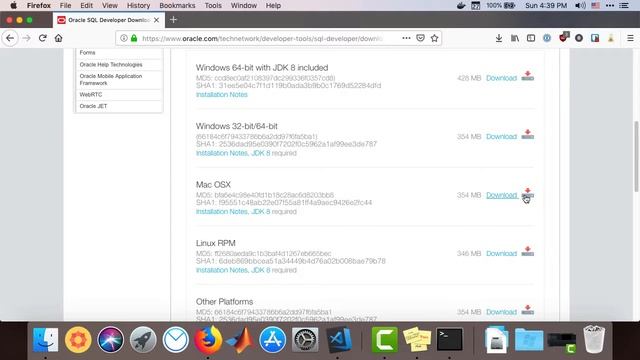Screen dimensions: 640x360
Task: Click download icon for Linux RPM
Action: pos(527,251)
